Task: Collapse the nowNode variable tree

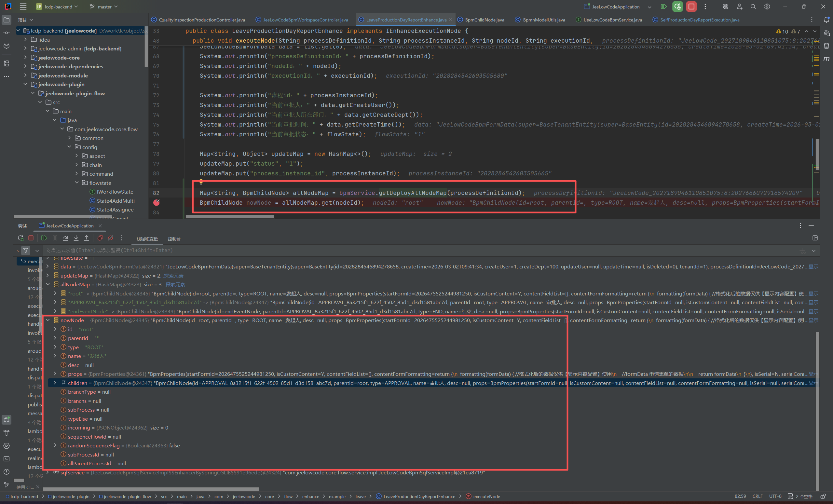Action: pyautogui.click(x=48, y=320)
